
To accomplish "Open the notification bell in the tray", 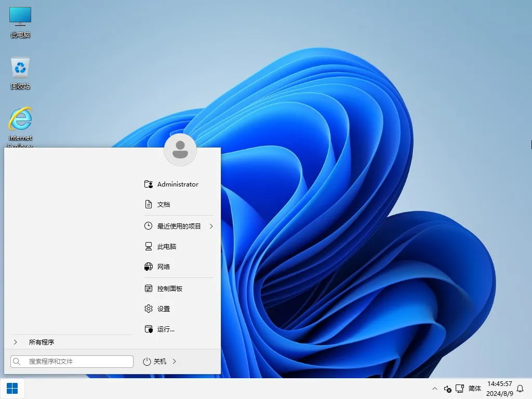I will (520, 388).
